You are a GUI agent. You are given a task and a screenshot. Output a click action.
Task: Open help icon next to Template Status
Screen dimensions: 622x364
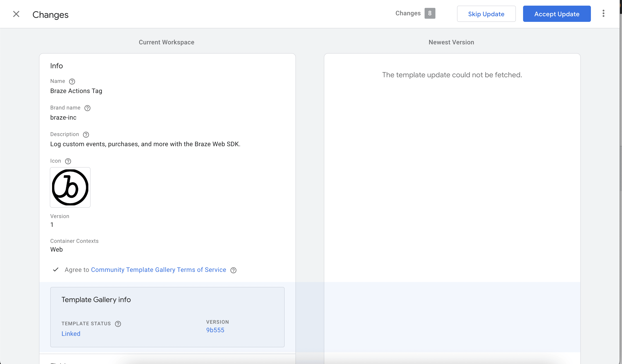[x=118, y=324]
